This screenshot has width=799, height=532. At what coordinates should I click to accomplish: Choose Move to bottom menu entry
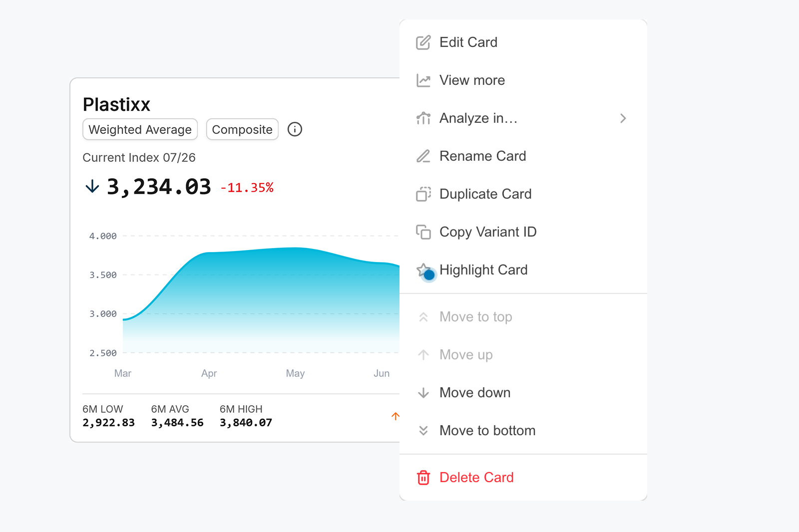click(x=523, y=431)
